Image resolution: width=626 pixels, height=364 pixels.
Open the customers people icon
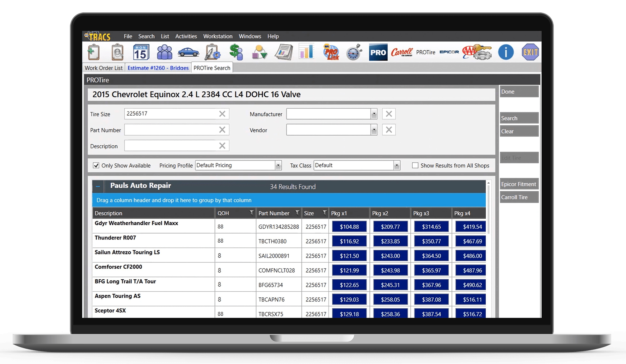click(x=165, y=52)
